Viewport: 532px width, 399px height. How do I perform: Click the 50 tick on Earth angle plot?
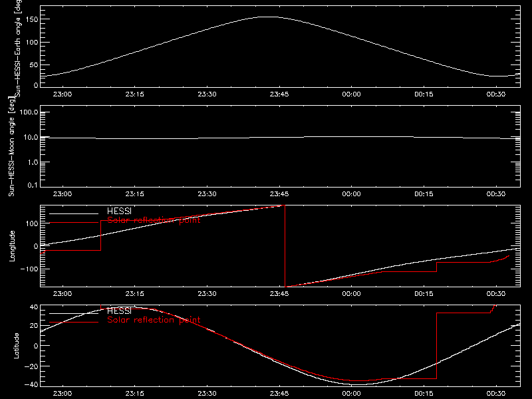34,65
